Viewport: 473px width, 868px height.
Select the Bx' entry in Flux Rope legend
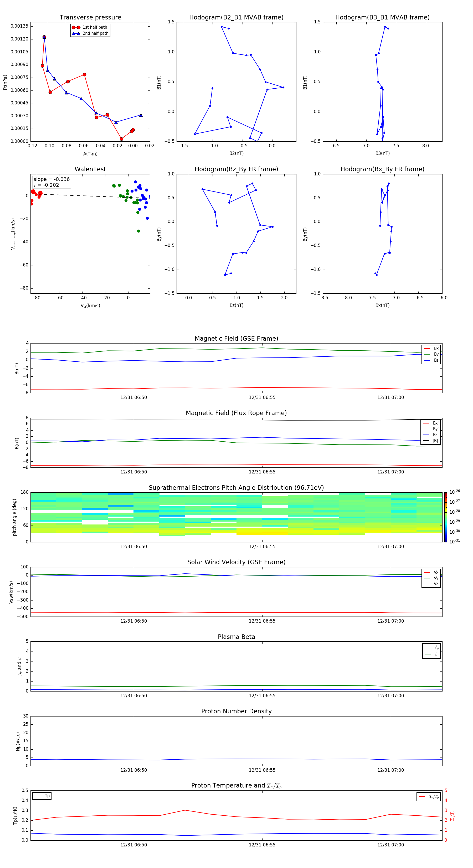pos(431,423)
